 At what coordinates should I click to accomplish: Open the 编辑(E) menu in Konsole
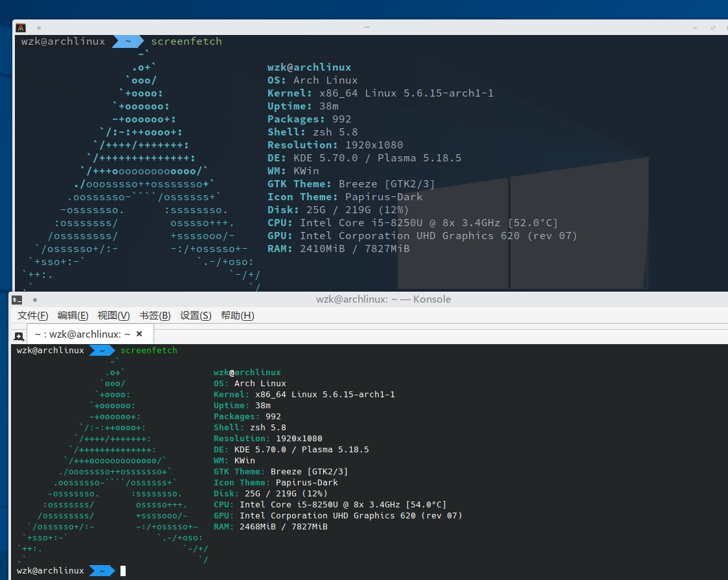pyautogui.click(x=73, y=316)
